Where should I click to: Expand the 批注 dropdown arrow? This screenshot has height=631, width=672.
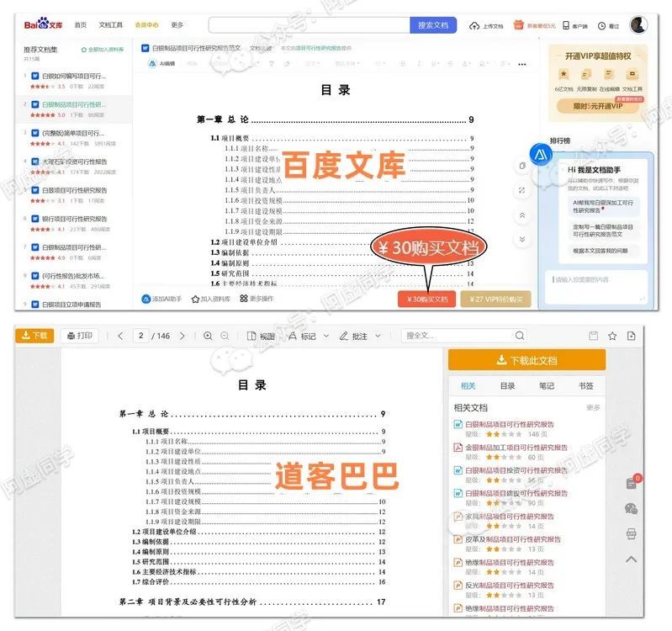[378, 336]
